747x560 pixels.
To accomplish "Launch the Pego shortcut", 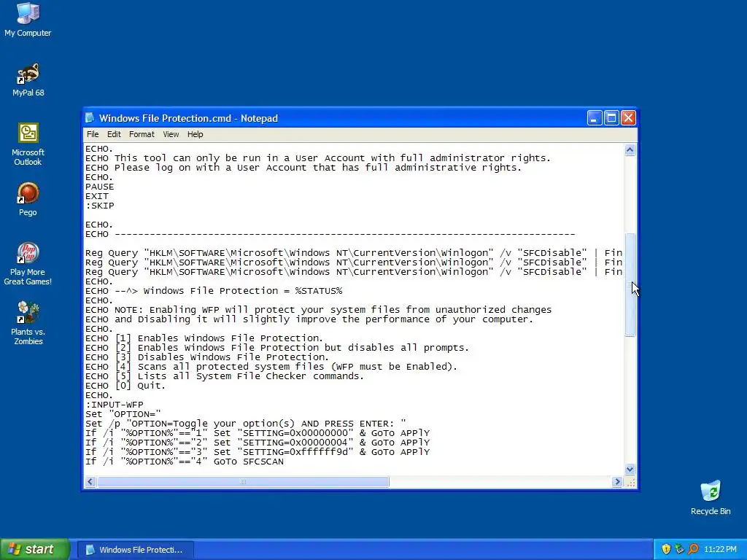I will click(x=28, y=199).
